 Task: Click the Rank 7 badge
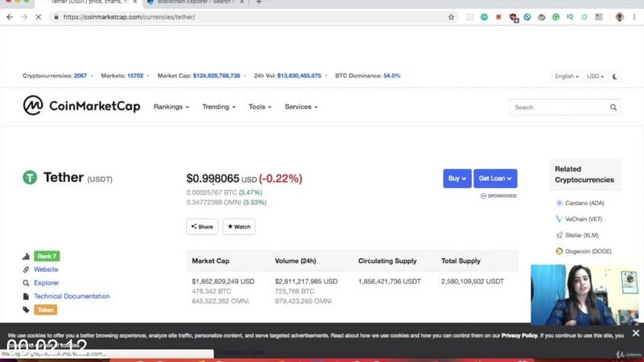(x=47, y=256)
